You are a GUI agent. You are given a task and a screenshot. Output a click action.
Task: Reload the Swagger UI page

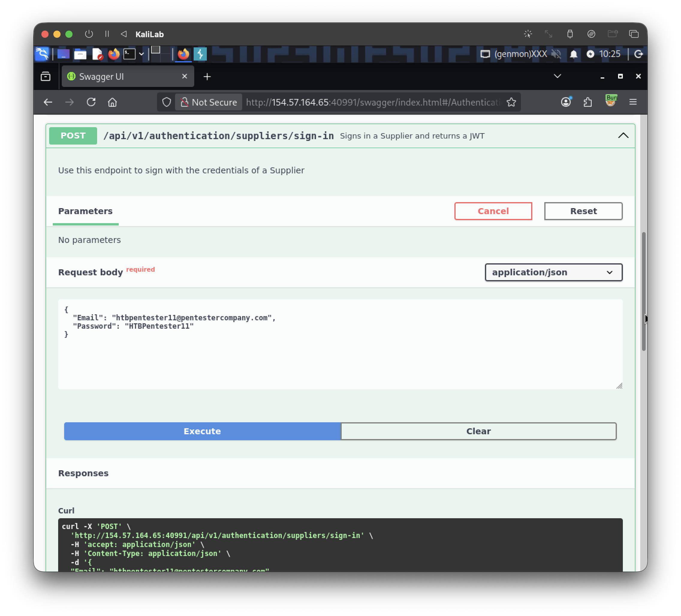(x=91, y=102)
